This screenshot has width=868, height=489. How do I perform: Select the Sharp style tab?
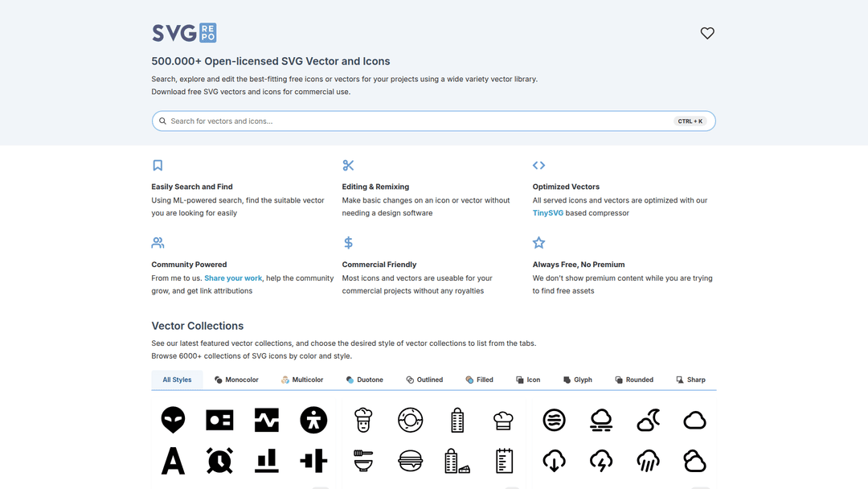coord(690,380)
